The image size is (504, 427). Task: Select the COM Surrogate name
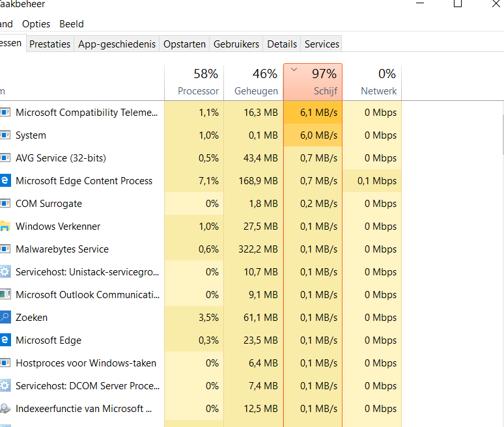(49, 204)
